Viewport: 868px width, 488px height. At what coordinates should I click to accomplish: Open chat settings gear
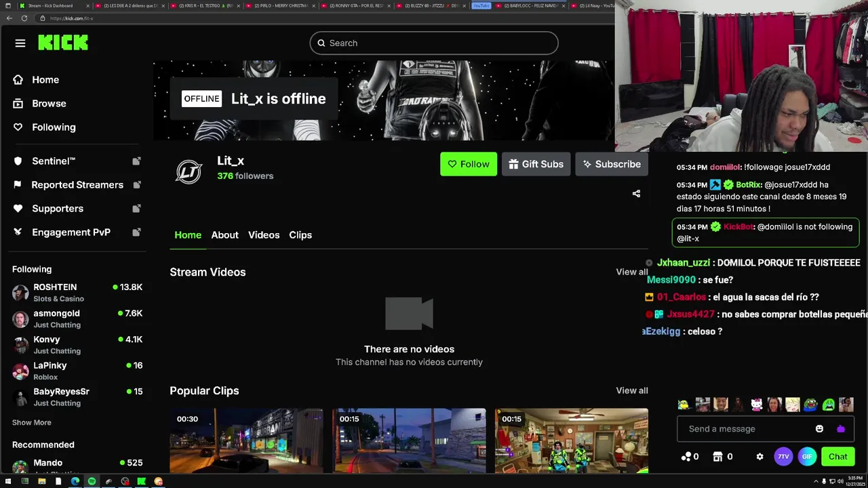tap(759, 457)
